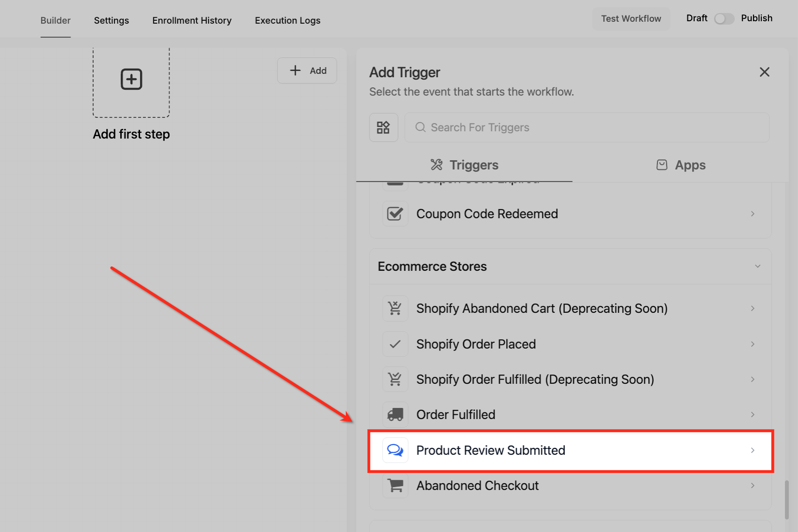Choose Shopify Order Placed trigger text
Viewport: 798px width, 532px height.
coord(476,344)
